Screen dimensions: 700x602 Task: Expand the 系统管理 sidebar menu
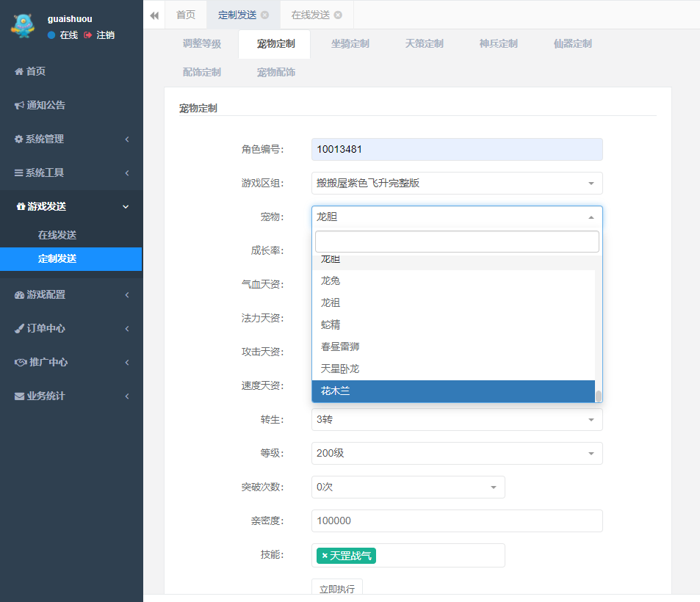(x=71, y=139)
